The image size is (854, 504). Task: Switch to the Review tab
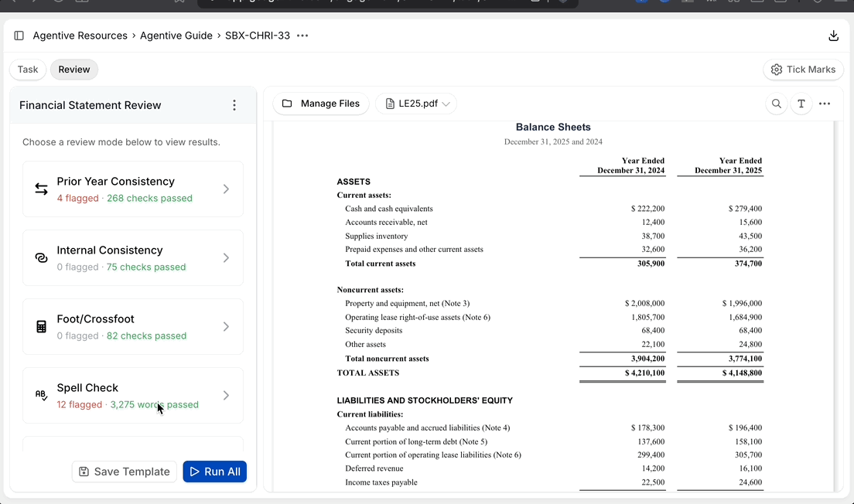74,70
